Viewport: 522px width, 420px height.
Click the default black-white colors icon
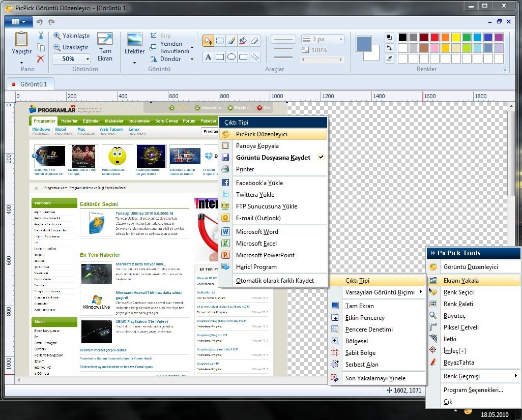click(389, 37)
